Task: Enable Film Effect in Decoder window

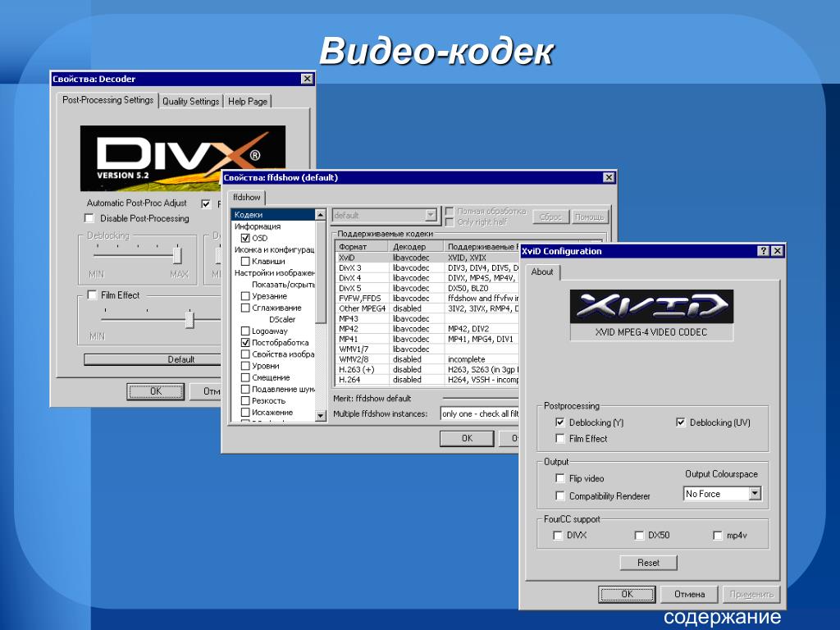Action: 92,295
